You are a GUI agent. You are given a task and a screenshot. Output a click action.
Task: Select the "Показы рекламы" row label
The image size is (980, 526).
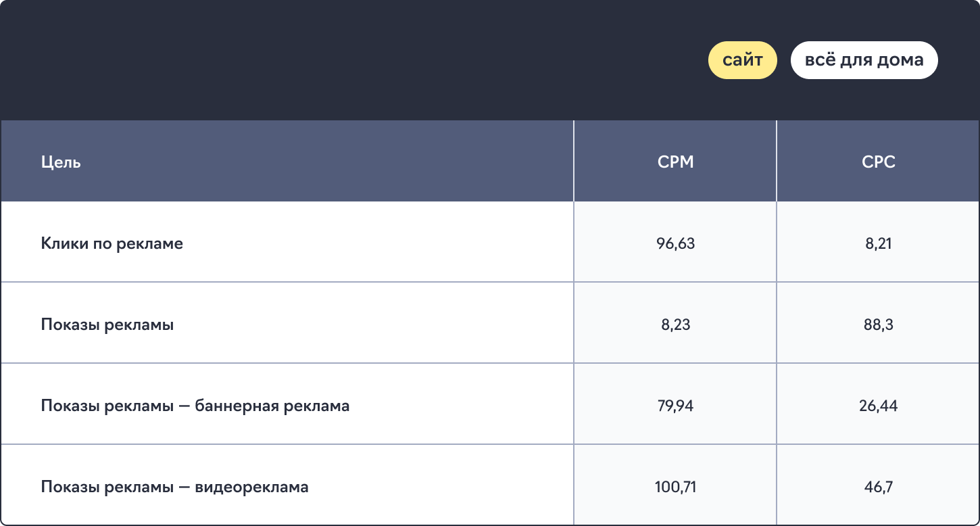tap(107, 325)
